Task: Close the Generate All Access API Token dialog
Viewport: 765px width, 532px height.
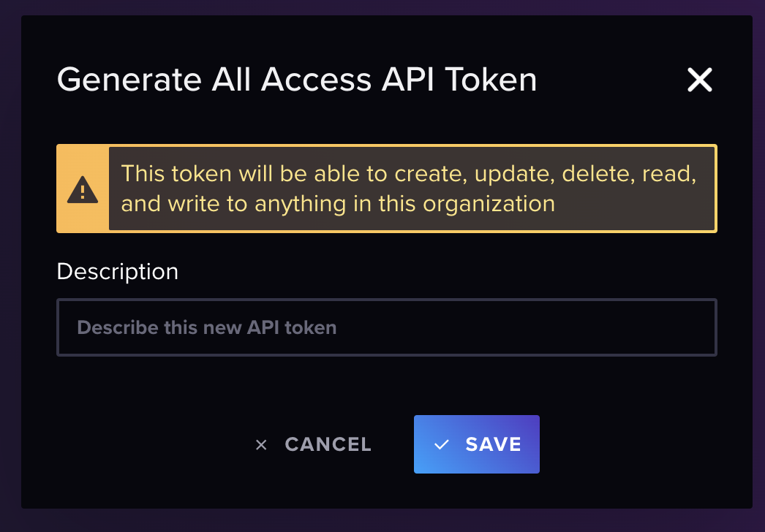Action: click(700, 80)
